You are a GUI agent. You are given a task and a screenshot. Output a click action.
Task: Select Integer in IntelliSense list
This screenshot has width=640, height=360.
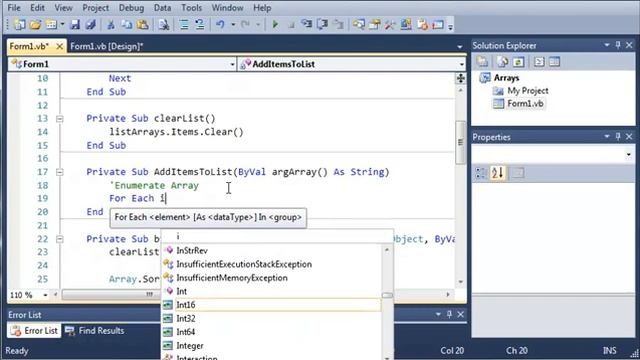point(271,346)
